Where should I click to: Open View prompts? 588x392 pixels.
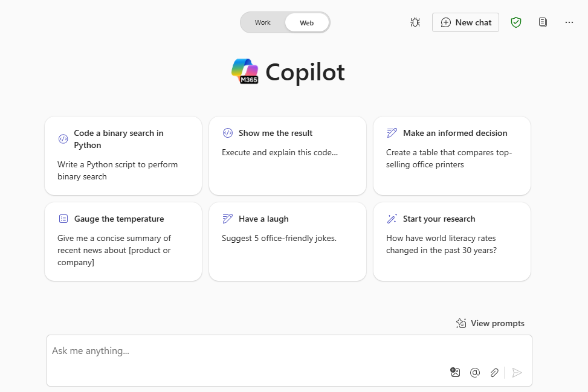coord(490,323)
